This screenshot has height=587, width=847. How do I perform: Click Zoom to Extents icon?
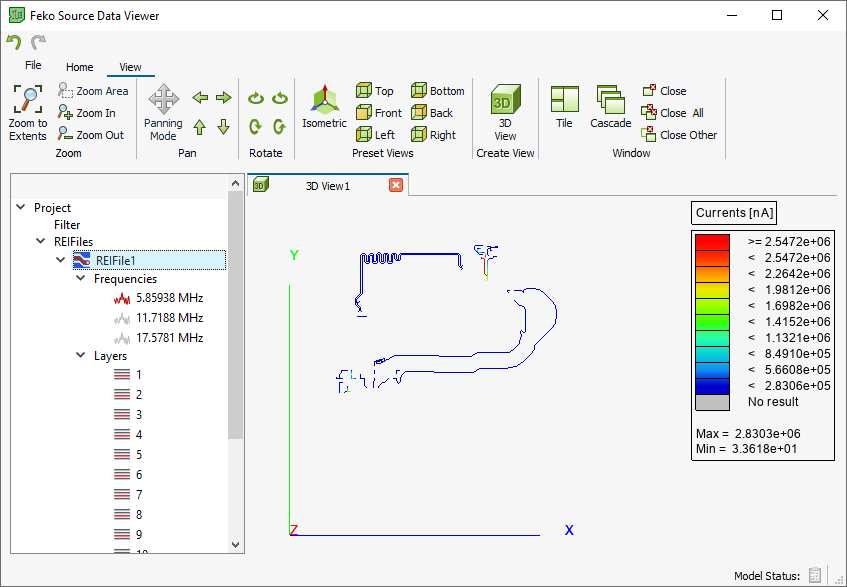pyautogui.click(x=28, y=112)
